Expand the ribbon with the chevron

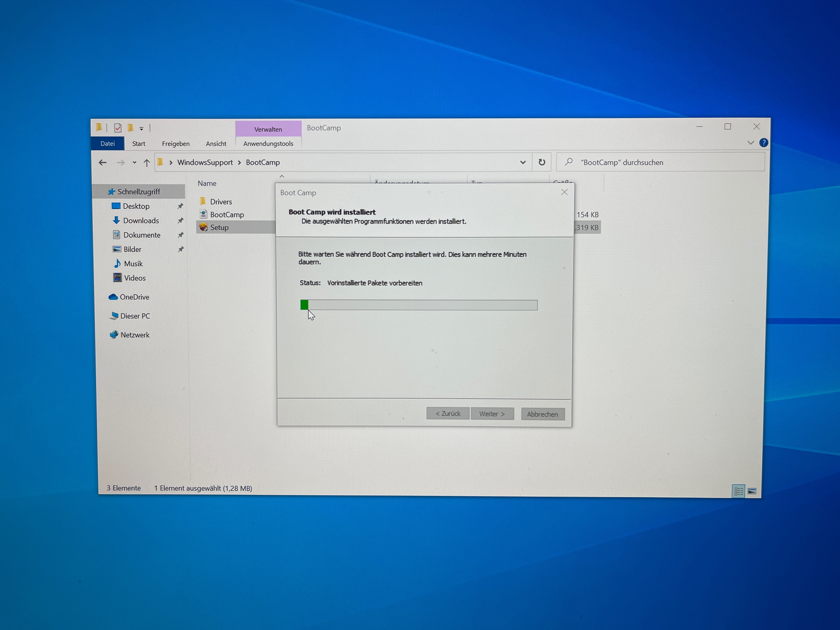pos(750,143)
